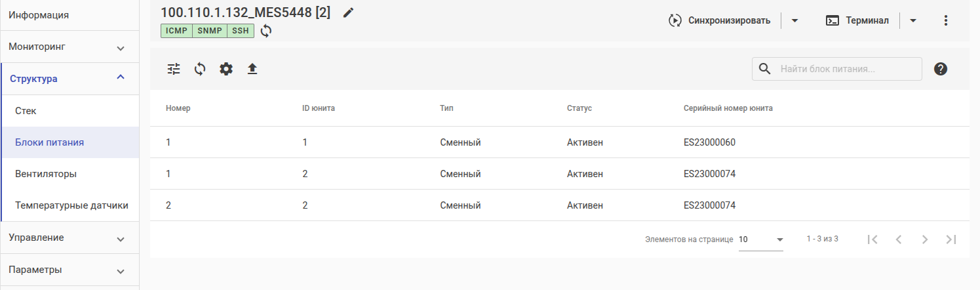
Task: Click the power supply search field
Action: click(847, 69)
